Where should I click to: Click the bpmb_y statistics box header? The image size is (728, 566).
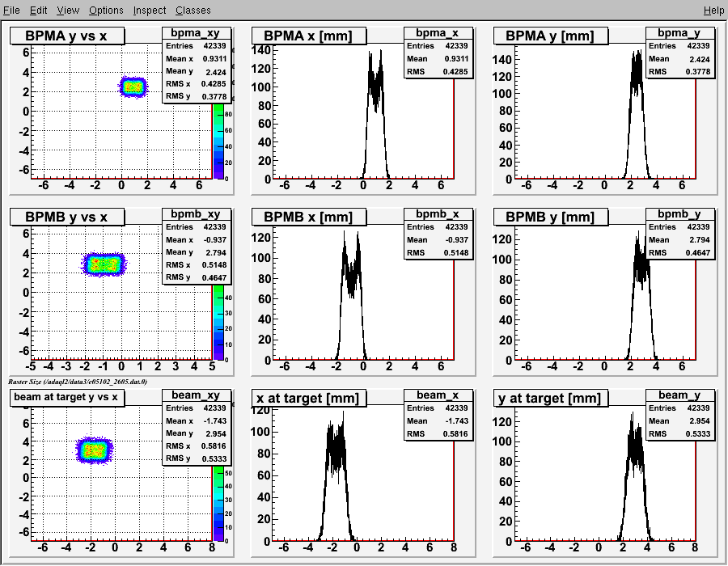679,214
